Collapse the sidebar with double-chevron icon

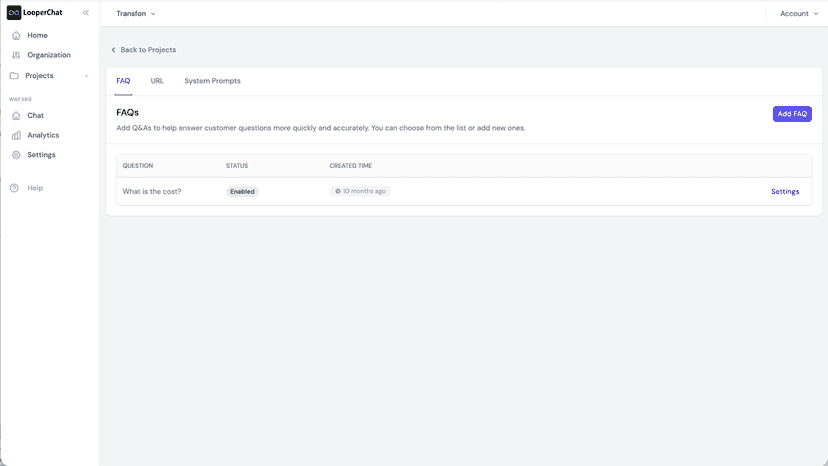[x=86, y=13]
